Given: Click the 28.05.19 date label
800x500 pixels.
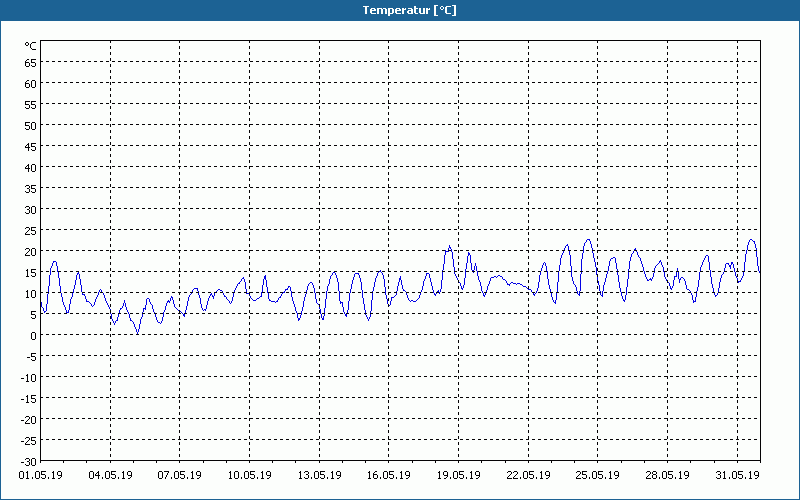Looking at the screenshot, I should tap(667, 475).
